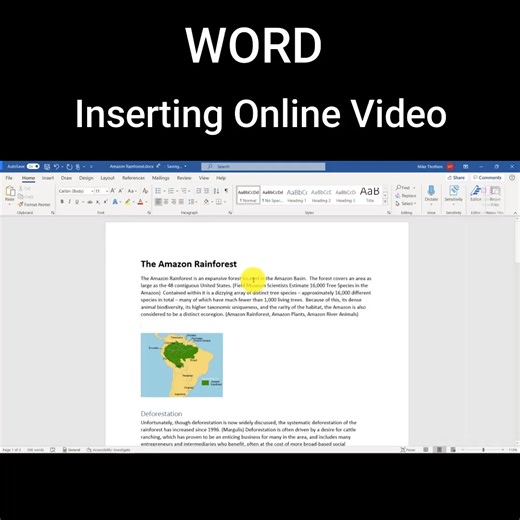Switch to the Draw tab

66,178
